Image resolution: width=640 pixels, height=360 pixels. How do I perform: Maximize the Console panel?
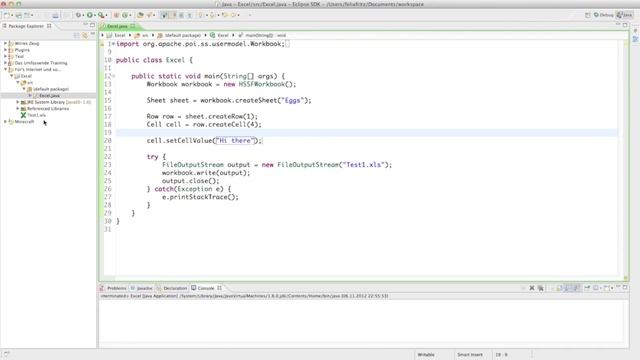click(x=625, y=288)
